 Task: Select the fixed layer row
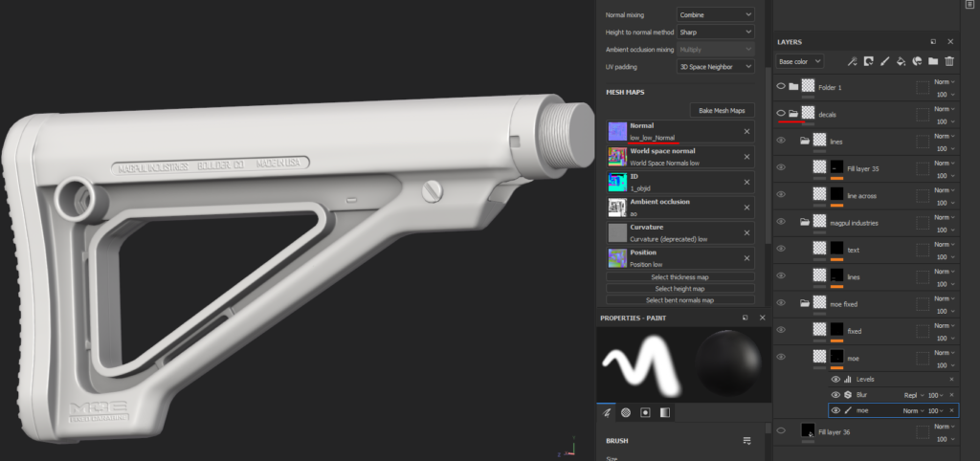(865, 332)
